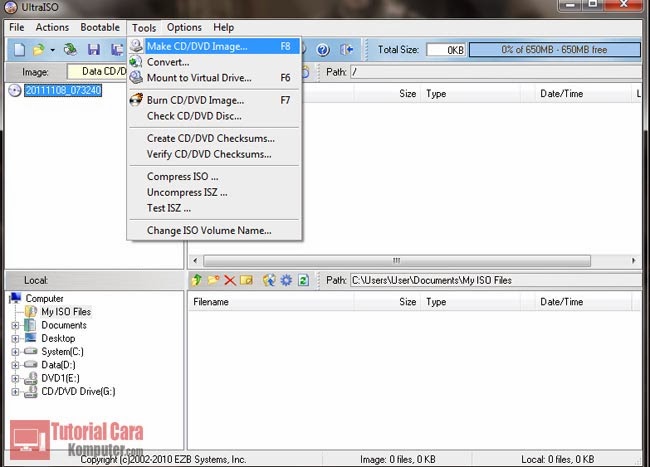Expand the Data(D:) drive node

click(15, 365)
